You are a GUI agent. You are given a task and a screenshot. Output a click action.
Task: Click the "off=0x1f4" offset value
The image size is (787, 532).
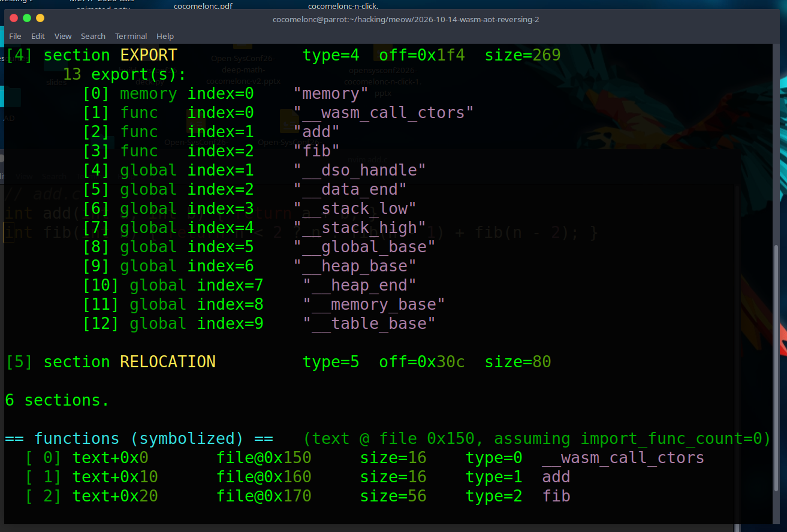pos(422,55)
